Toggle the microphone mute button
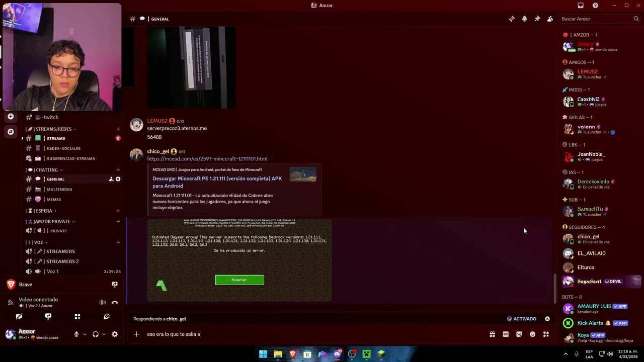 pos(76,334)
